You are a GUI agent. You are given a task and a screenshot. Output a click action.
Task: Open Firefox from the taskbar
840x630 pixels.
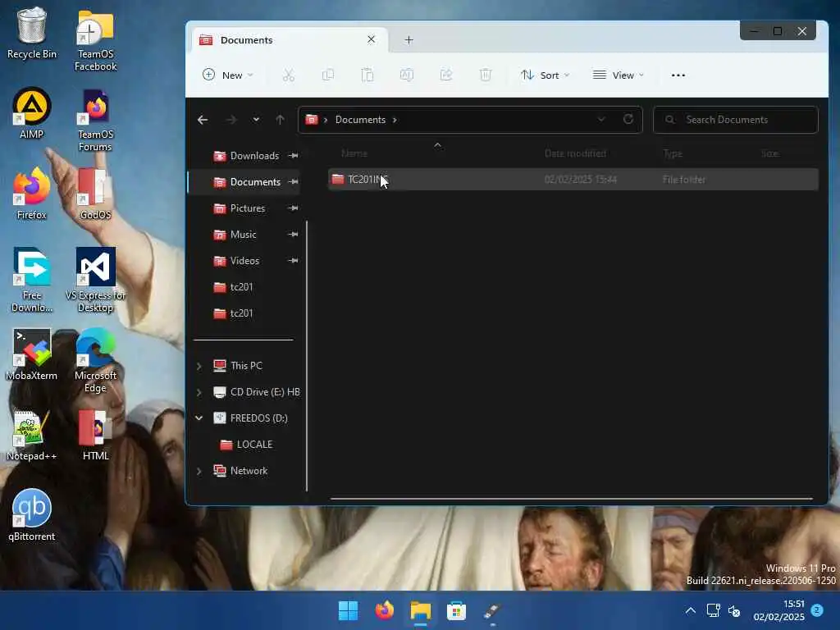coord(384,610)
